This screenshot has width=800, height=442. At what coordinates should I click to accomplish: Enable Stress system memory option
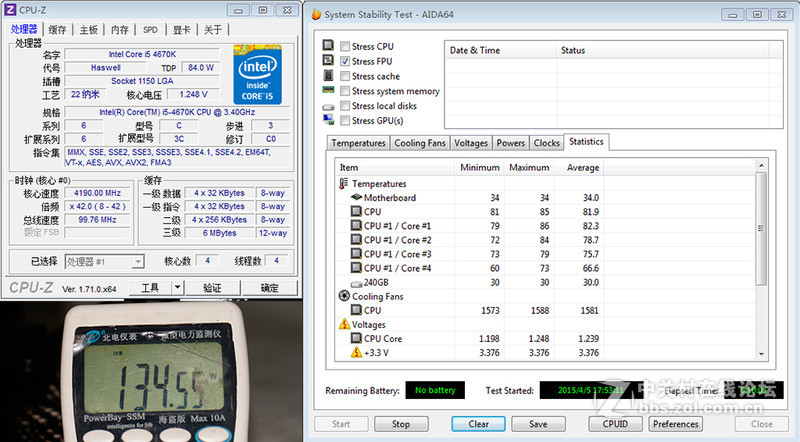coord(345,91)
